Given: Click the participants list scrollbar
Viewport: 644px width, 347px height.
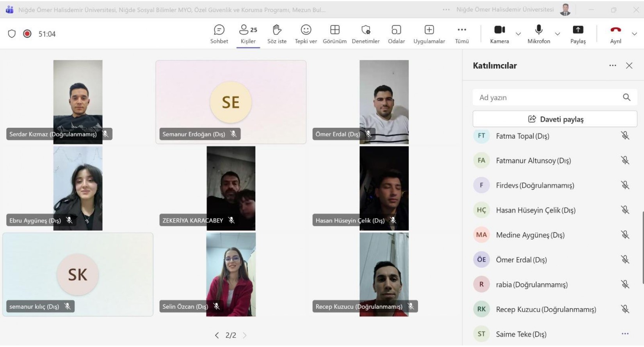Looking at the screenshot, I should click(642, 247).
